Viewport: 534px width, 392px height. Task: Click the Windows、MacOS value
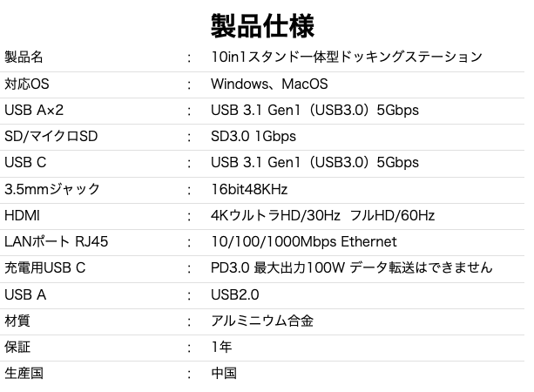click(269, 84)
